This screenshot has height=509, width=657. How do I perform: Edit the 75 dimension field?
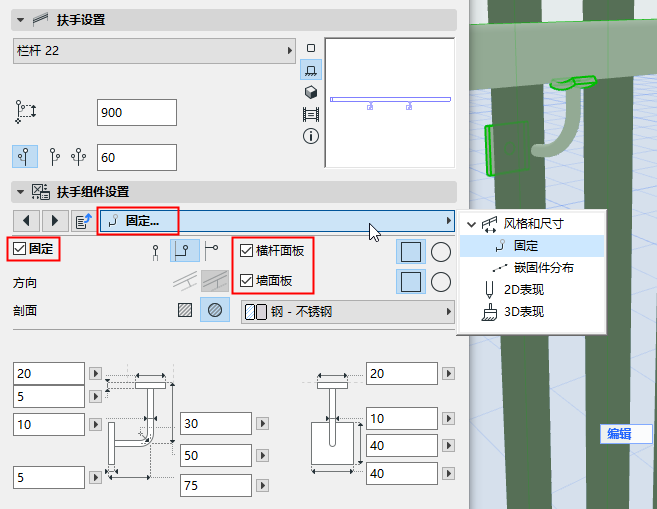click(x=216, y=486)
